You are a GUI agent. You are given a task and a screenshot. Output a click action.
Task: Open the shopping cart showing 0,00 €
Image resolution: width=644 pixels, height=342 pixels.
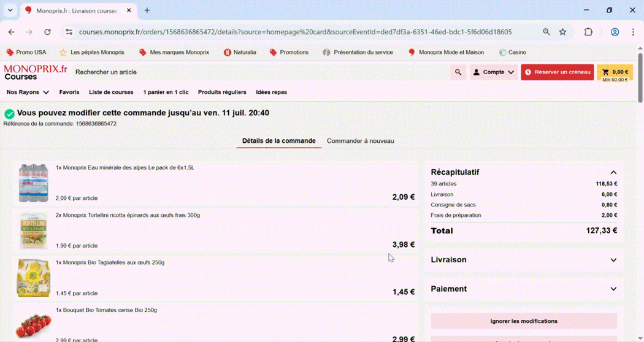click(615, 72)
